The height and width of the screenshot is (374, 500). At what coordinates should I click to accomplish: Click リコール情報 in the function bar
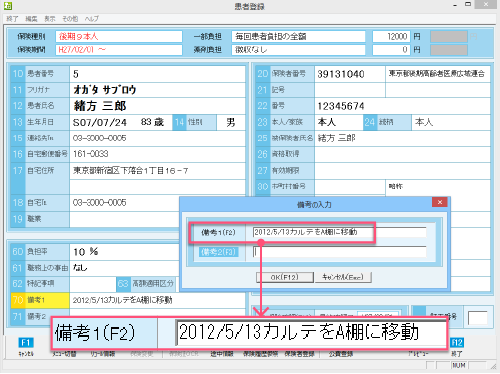click(103, 354)
